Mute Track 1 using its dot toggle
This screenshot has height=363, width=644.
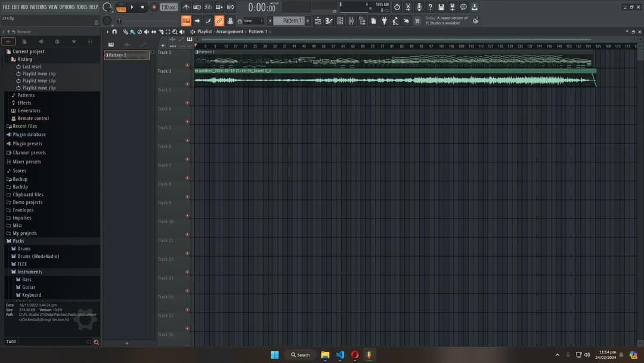pyautogui.click(x=187, y=65)
